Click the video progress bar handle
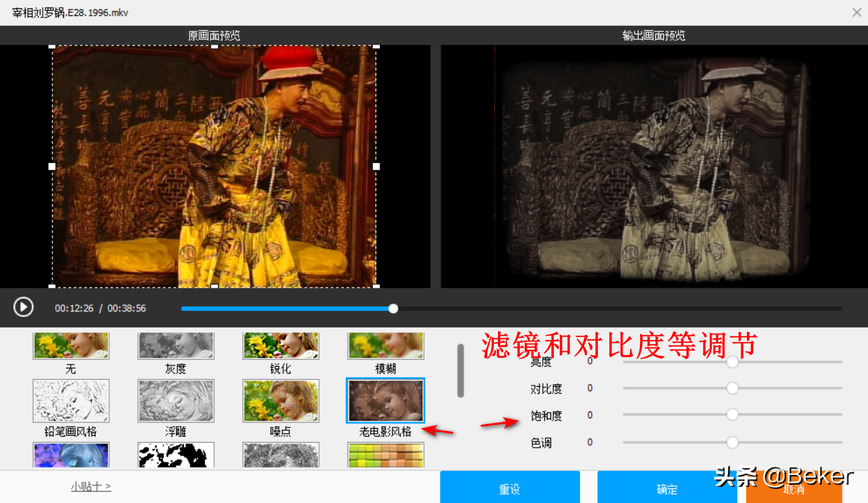The image size is (868, 503). pyautogui.click(x=393, y=308)
